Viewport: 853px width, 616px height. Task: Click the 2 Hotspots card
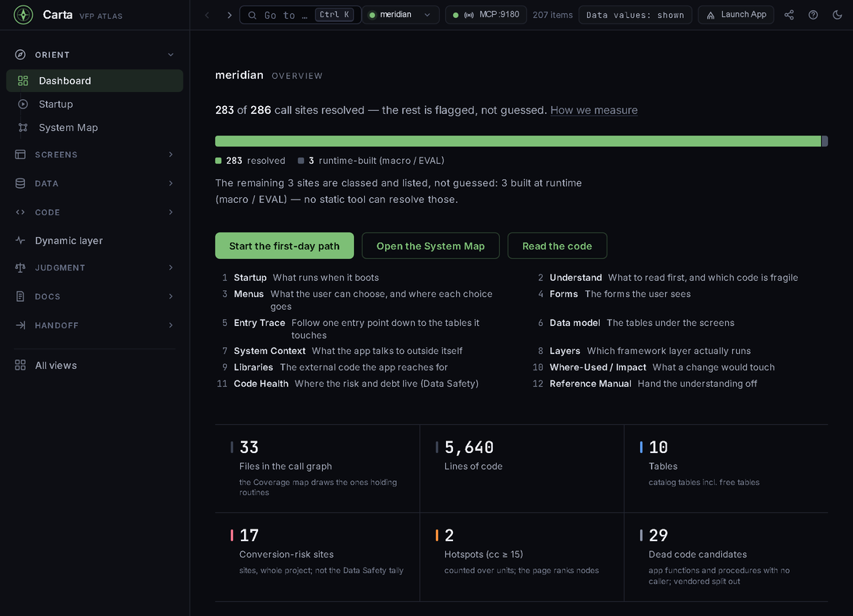pyautogui.click(x=522, y=557)
